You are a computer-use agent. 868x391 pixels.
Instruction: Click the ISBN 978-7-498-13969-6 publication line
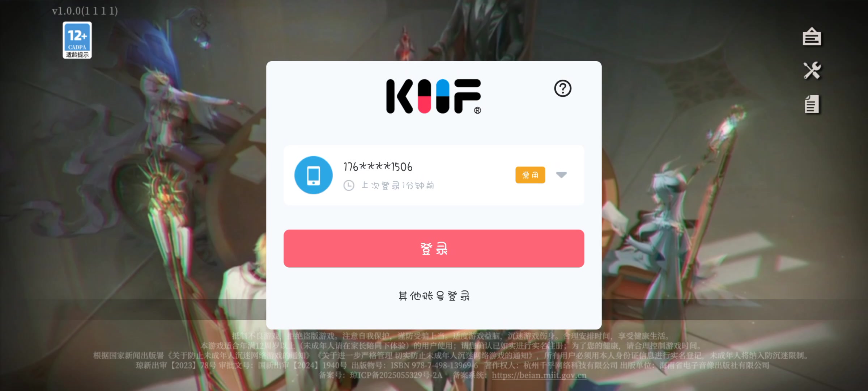tap(434, 366)
